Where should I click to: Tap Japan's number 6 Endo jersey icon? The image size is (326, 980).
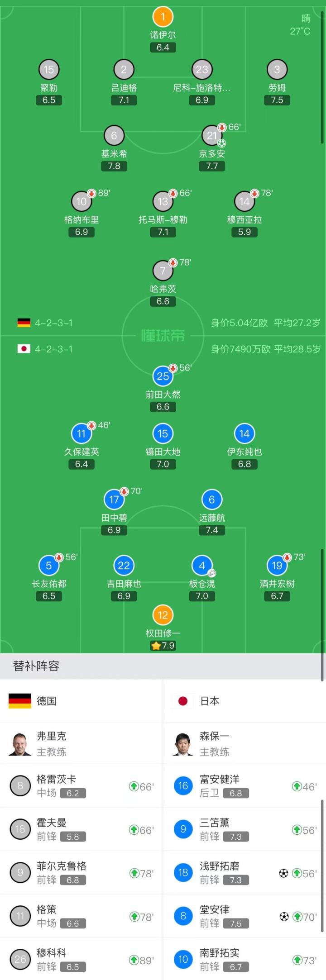tap(211, 500)
